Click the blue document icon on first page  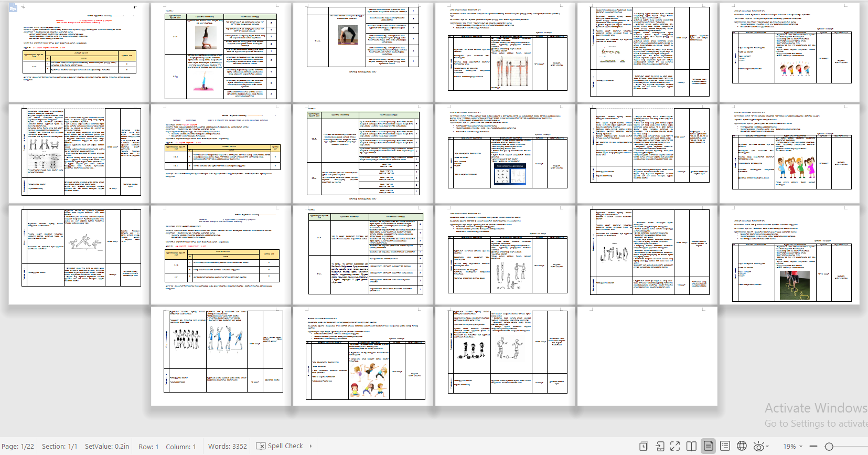[13, 7]
